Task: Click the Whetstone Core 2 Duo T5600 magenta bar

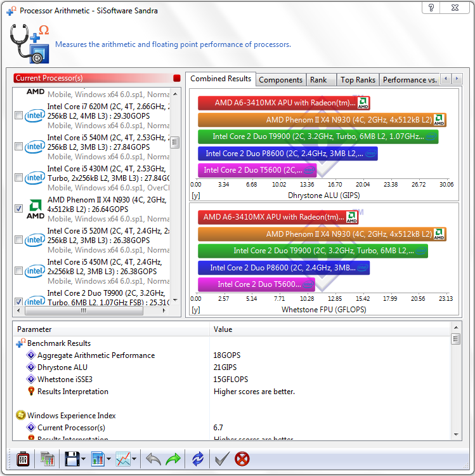Action: tap(256, 284)
